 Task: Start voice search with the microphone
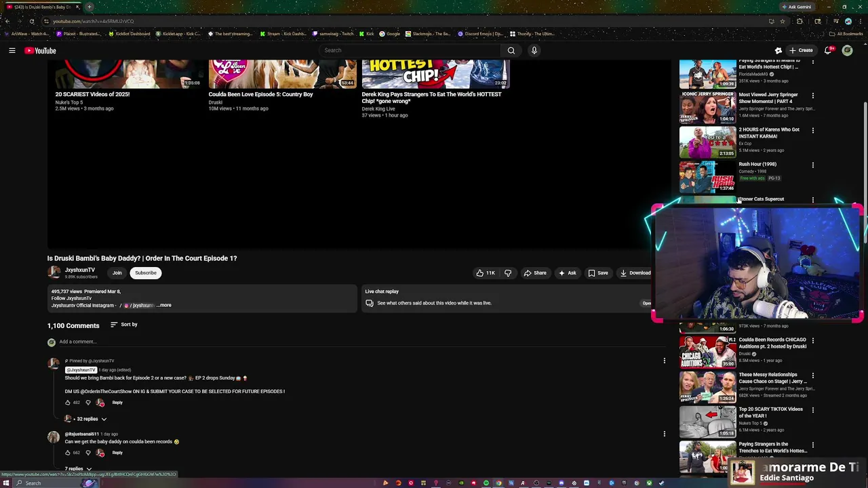tap(534, 50)
